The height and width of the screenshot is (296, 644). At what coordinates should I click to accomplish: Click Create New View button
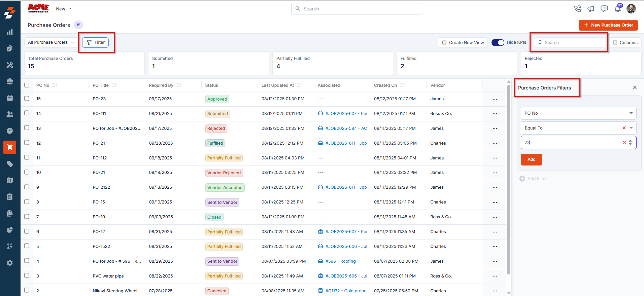(x=463, y=43)
